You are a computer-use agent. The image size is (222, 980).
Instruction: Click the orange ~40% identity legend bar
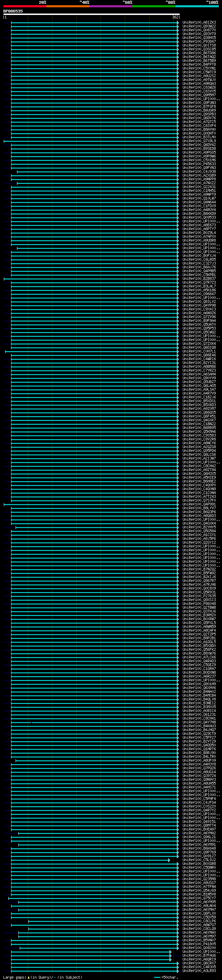68,7
